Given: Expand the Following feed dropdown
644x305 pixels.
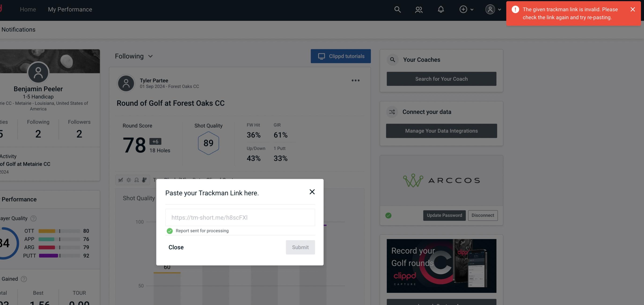Looking at the screenshot, I should pyautogui.click(x=134, y=56).
